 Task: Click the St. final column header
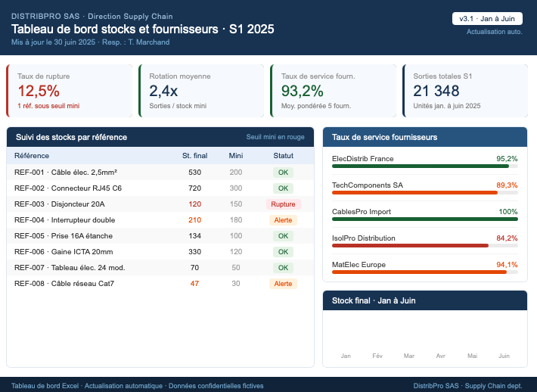click(194, 156)
